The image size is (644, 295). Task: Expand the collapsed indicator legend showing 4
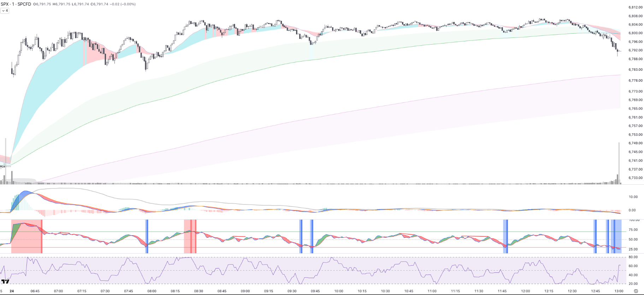pyautogui.click(x=5, y=11)
